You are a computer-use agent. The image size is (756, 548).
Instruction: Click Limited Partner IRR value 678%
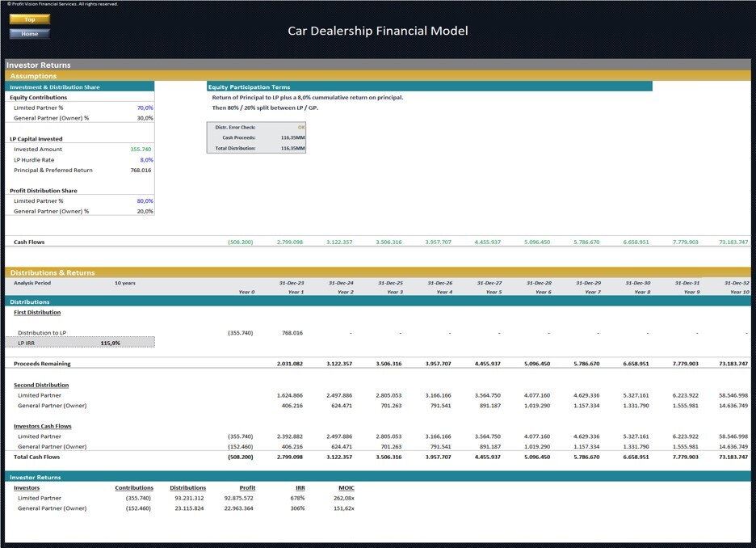(x=297, y=499)
